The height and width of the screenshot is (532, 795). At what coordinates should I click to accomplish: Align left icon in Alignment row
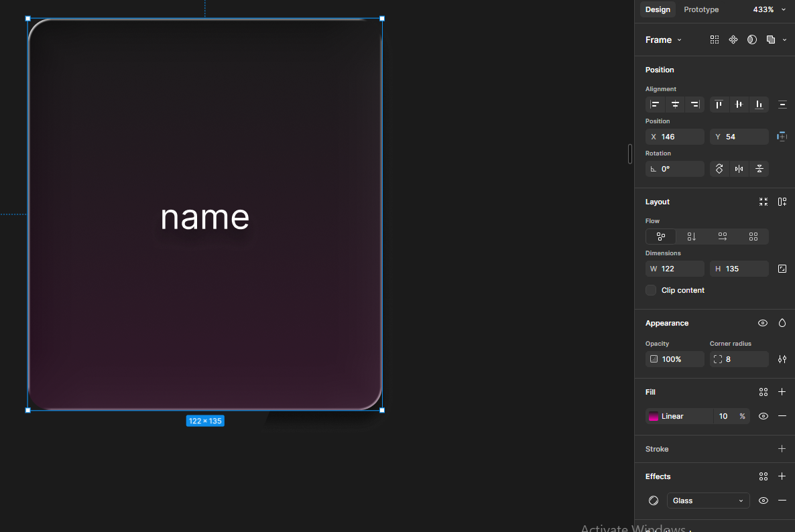tap(655, 105)
